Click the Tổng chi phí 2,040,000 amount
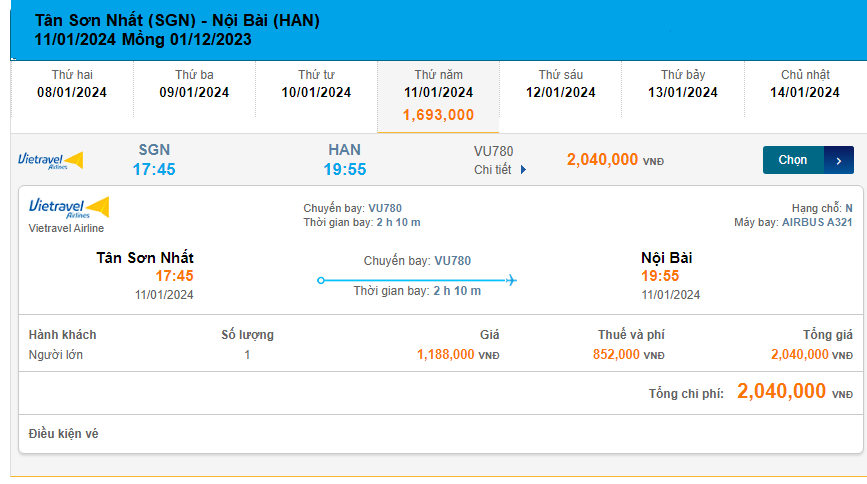Image resolution: width=867 pixels, height=484 pixels. tap(781, 391)
